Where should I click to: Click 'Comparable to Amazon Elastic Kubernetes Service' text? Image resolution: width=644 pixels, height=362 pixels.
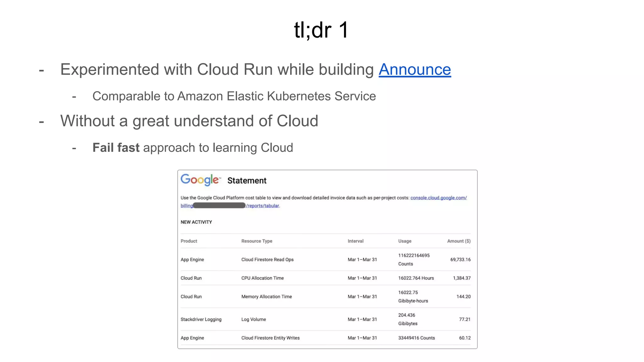(234, 96)
